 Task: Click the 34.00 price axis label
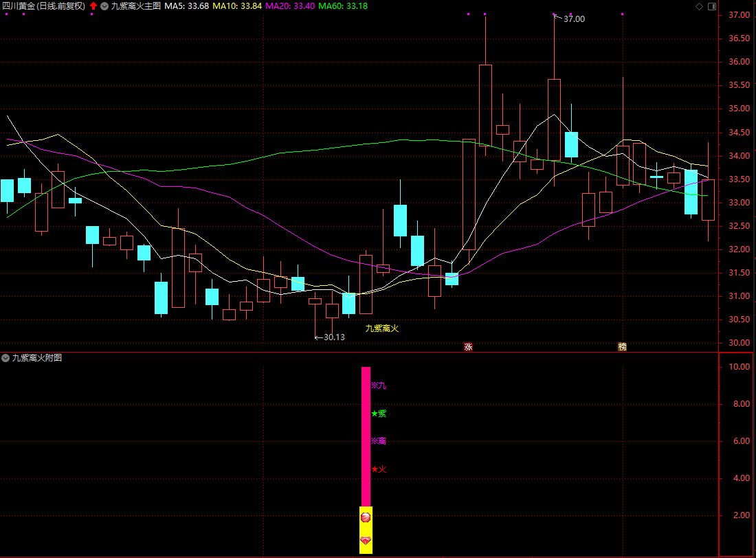(739, 156)
